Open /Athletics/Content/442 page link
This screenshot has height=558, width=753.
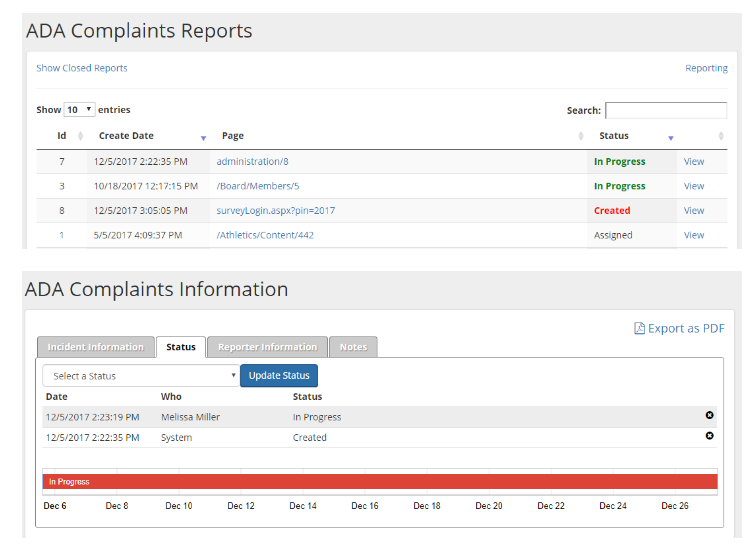click(x=265, y=235)
